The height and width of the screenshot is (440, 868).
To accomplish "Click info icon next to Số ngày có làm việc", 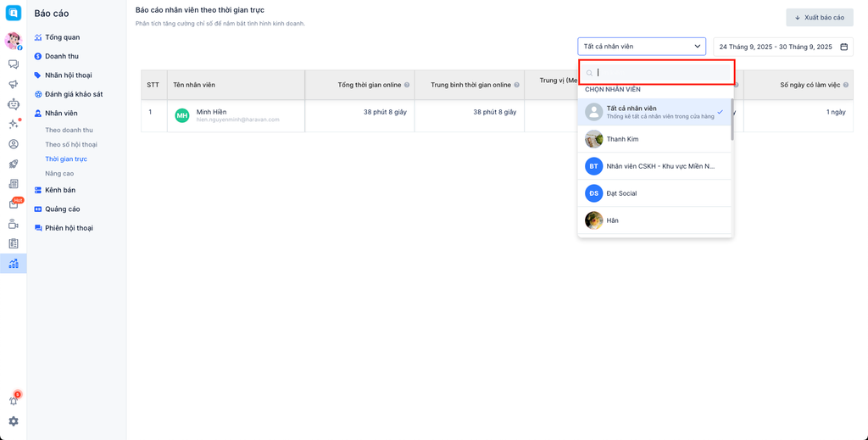I will click(x=847, y=85).
